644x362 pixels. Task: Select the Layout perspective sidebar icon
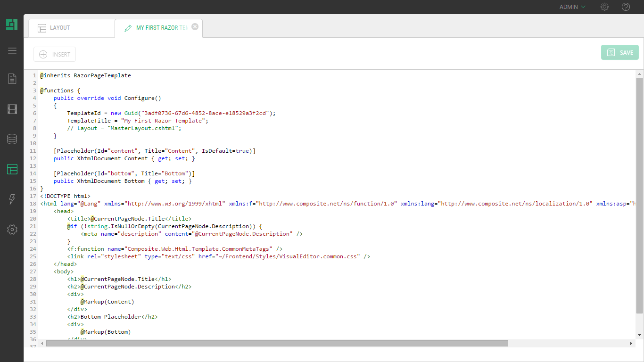12,169
